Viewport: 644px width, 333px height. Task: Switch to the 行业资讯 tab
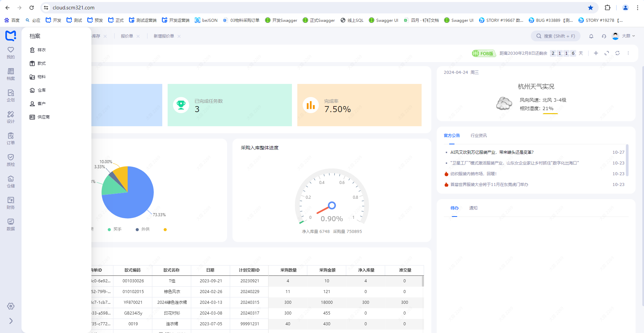[x=479, y=136]
